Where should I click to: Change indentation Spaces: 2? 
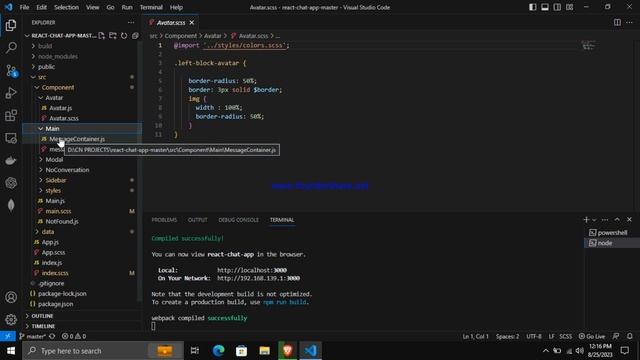(507, 336)
